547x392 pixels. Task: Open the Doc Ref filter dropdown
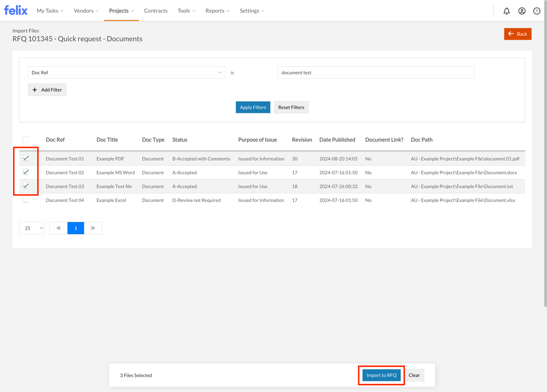pos(126,73)
